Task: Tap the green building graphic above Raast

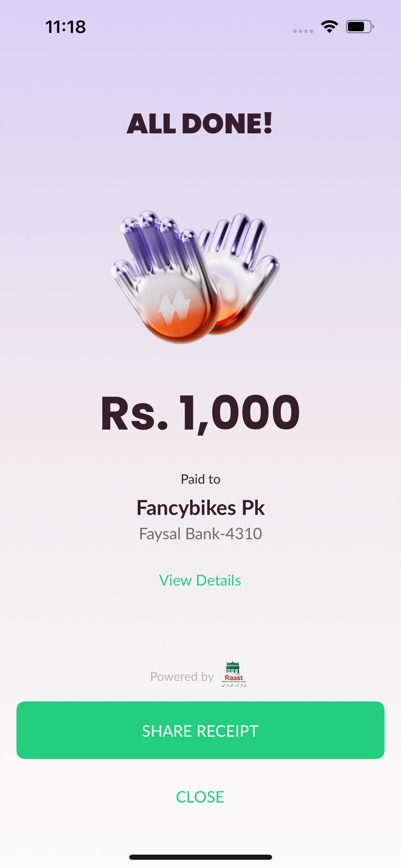Action: [x=233, y=667]
